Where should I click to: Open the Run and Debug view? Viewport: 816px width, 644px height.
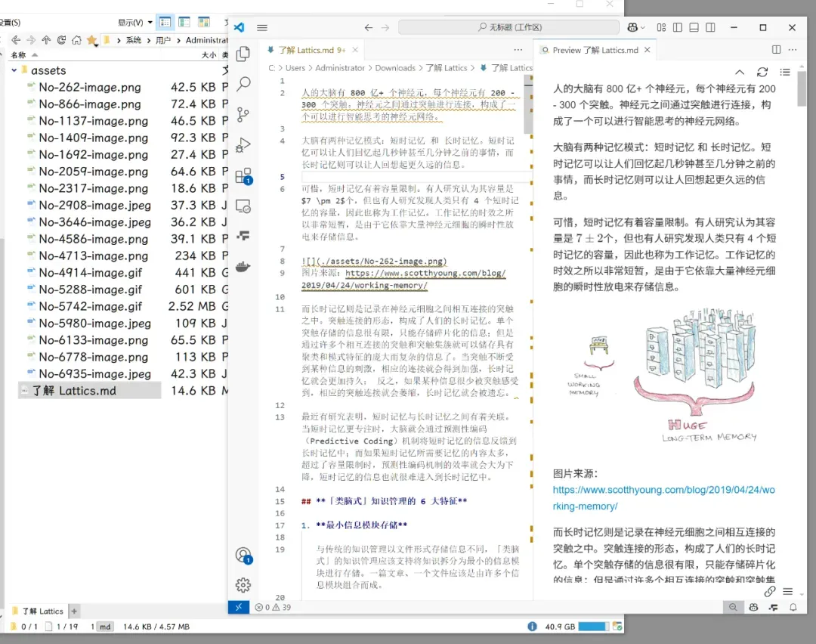click(x=243, y=145)
